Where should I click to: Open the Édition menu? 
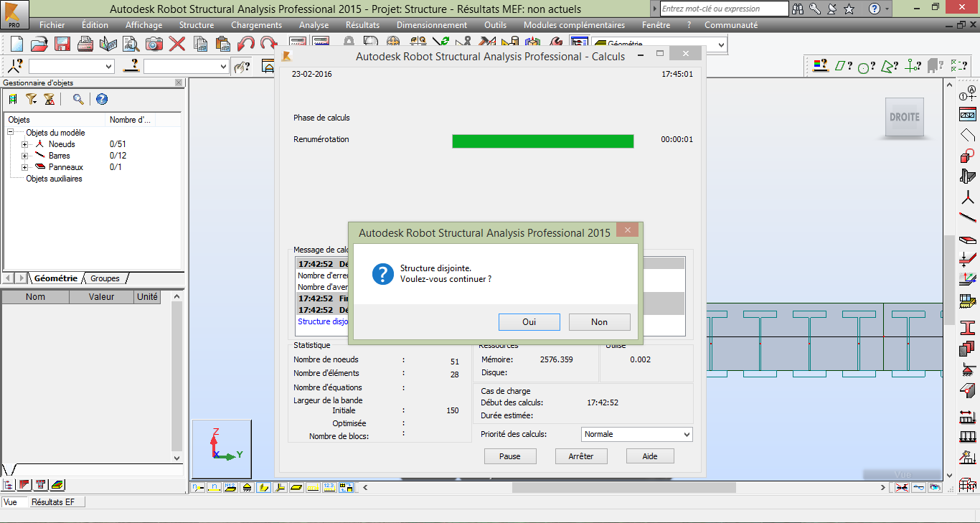[x=95, y=25]
